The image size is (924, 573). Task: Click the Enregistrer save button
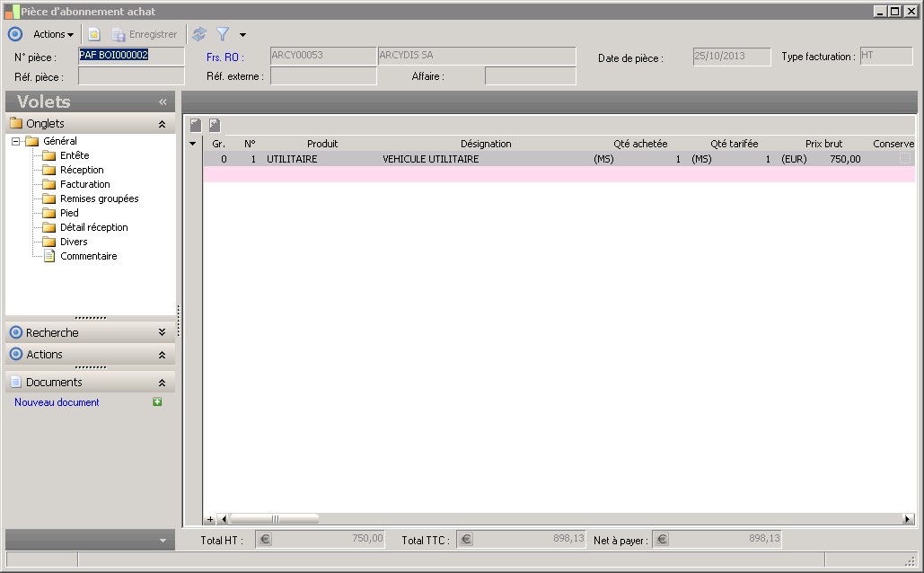pyautogui.click(x=145, y=34)
